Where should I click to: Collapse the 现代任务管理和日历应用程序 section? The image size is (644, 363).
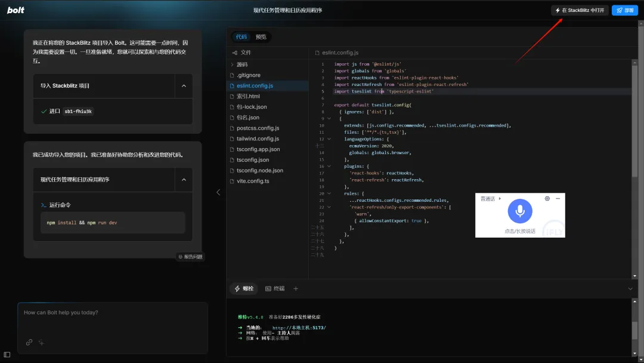(184, 180)
